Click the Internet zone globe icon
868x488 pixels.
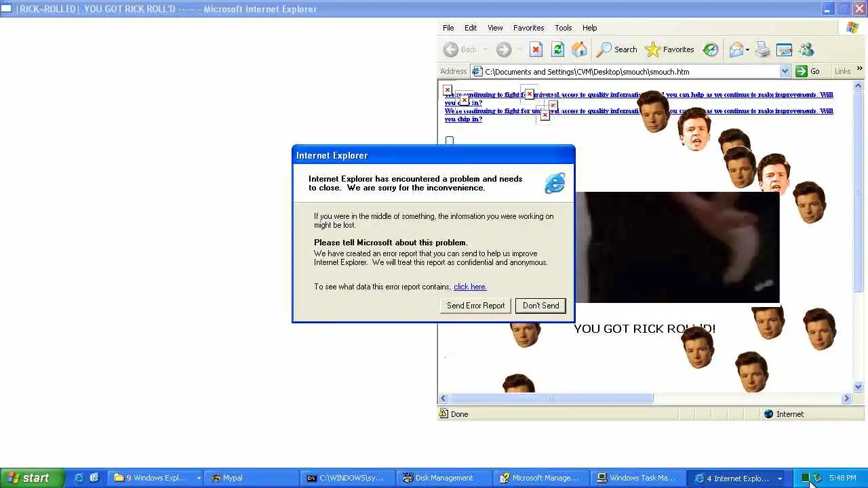[x=768, y=414]
